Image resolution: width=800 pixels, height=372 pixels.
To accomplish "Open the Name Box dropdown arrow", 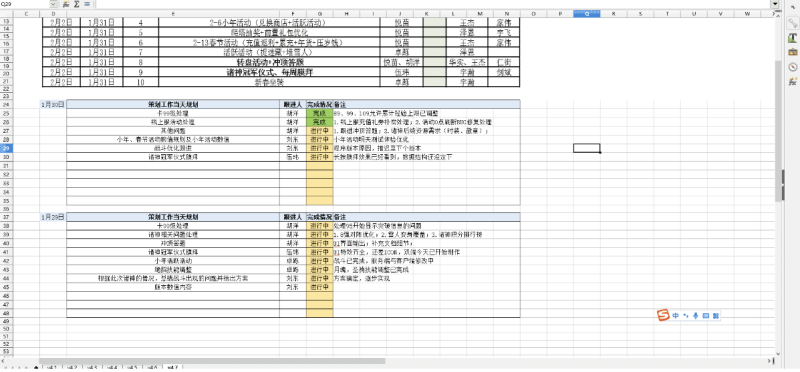I will tap(54, 4).
